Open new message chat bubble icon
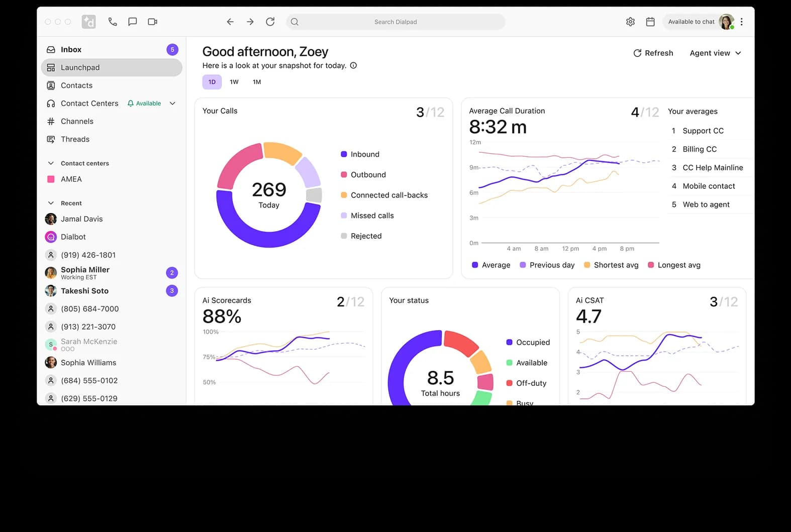 133,22
